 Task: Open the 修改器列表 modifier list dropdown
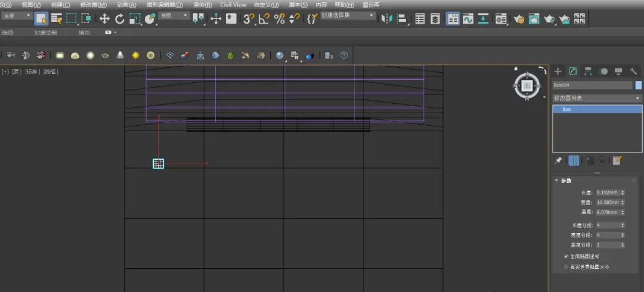pos(597,98)
